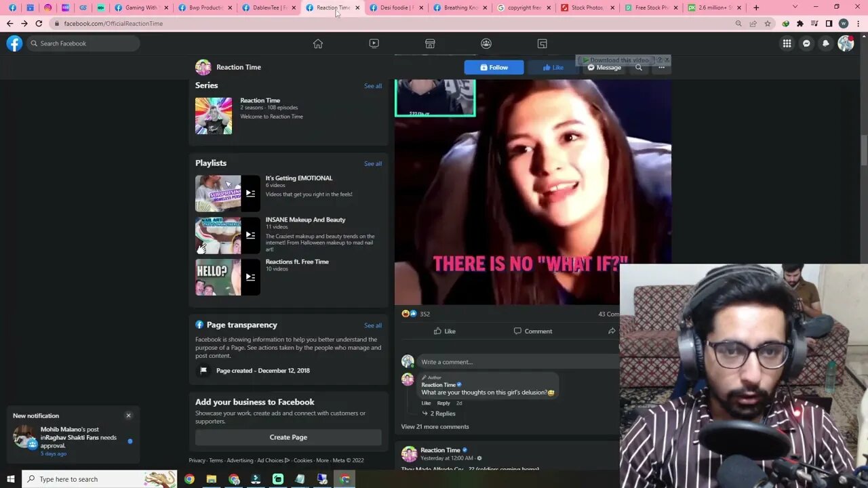Viewport: 868px width, 488px height.
Task: Open the Windows Start menu
Action: (10, 479)
